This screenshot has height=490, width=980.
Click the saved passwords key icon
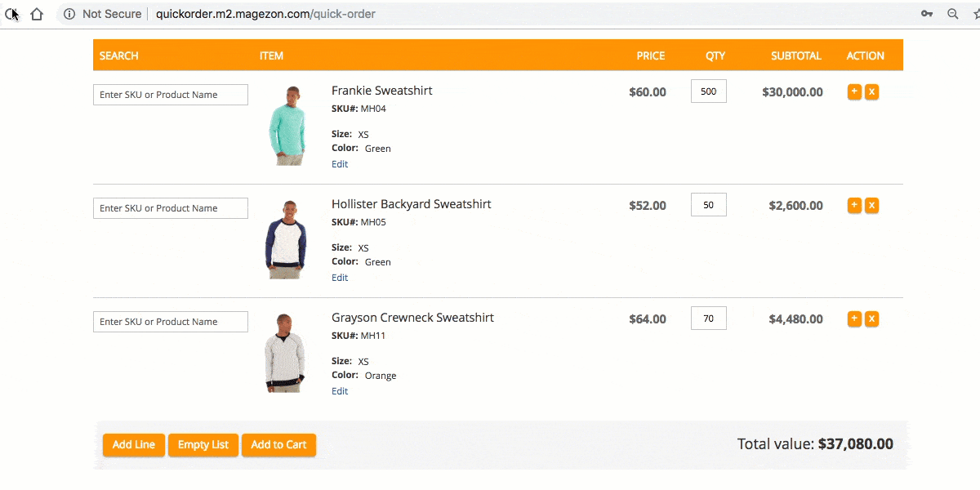(927, 14)
